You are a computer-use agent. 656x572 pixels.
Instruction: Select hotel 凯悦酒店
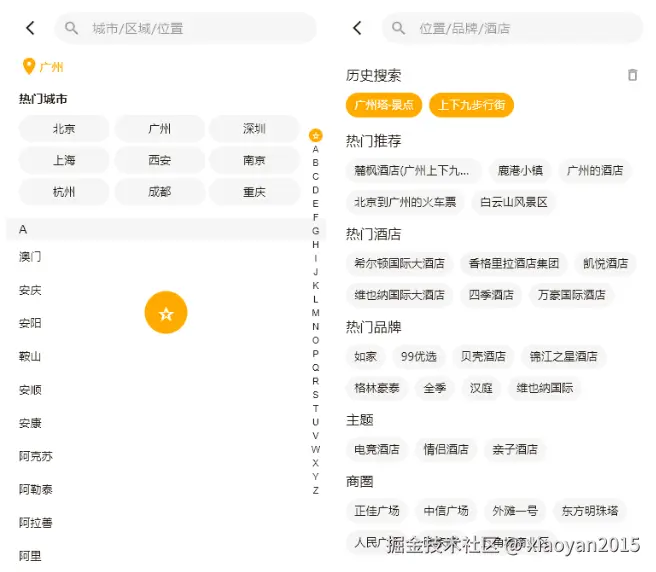pyautogui.click(x=605, y=263)
